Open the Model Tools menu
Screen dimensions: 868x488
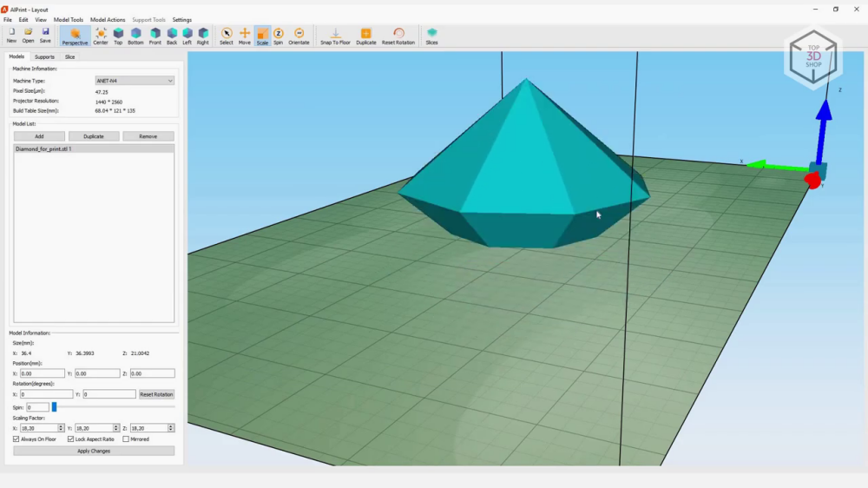68,20
